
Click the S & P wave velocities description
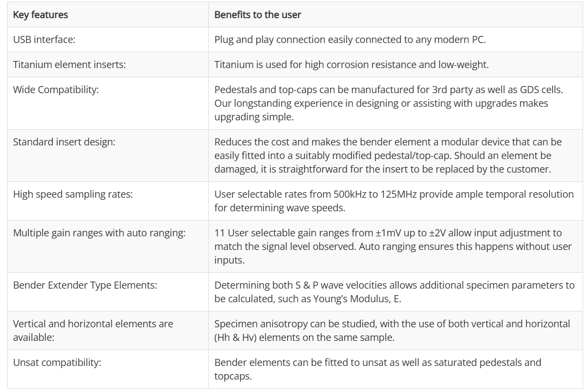[x=394, y=291]
